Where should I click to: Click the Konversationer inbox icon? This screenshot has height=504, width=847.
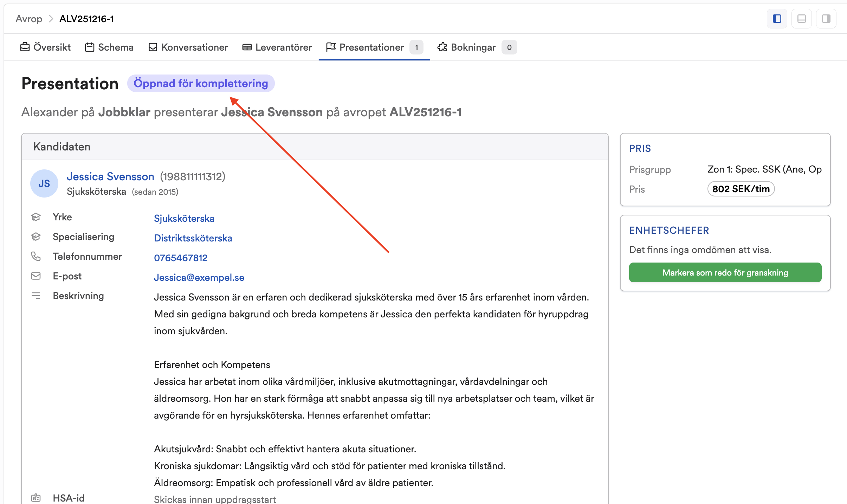153,47
